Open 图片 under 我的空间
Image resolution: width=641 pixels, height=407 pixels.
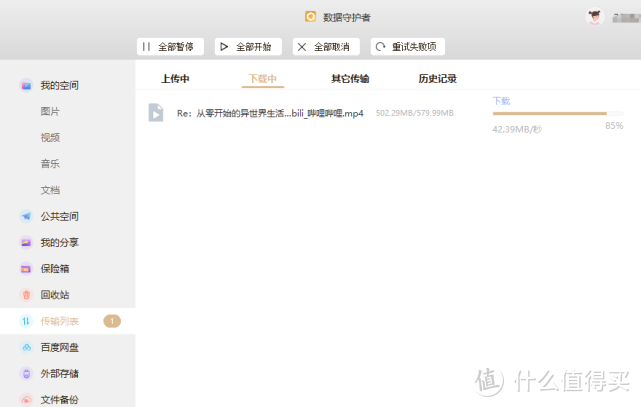[50, 111]
